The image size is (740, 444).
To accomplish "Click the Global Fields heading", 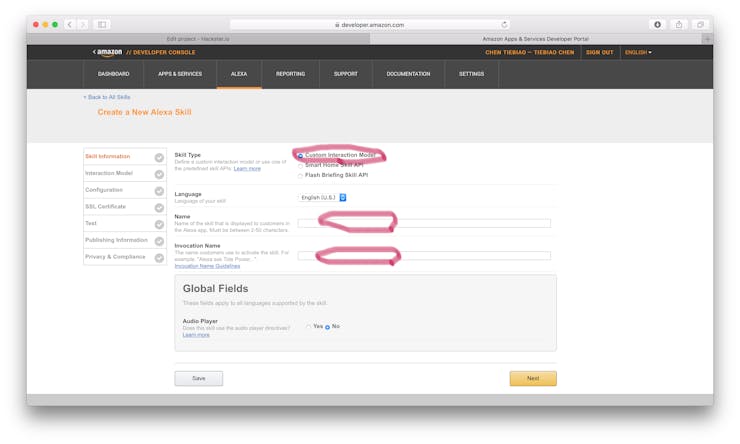I will (x=215, y=289).
